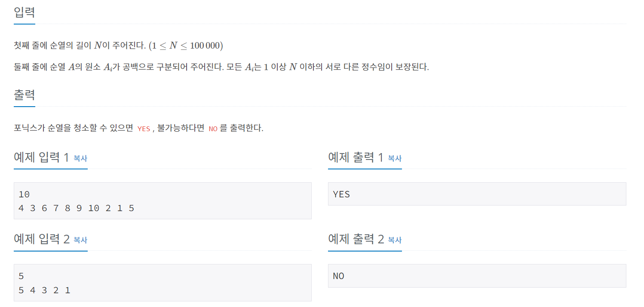
Task: Click the 예제 출력 1 heading
Action: pyautogui.click(x=356, y=157)
